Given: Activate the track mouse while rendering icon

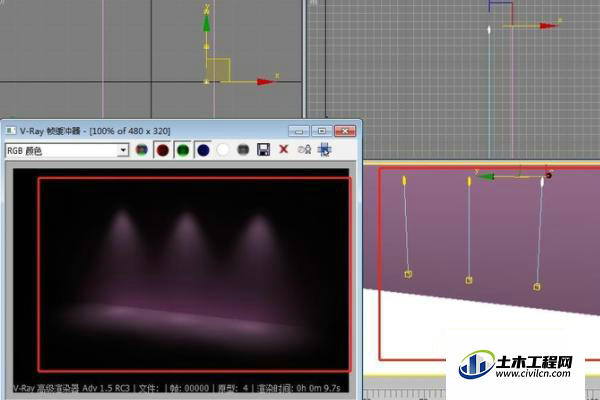Looking at the screenshot, I should pyautogui.click(x=324, y=150).
